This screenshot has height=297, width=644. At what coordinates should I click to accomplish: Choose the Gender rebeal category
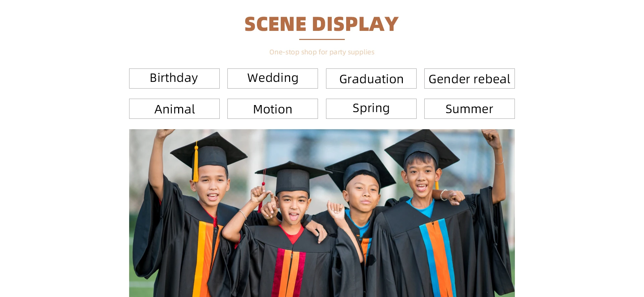pyautogui.click(x=470, y=79)
